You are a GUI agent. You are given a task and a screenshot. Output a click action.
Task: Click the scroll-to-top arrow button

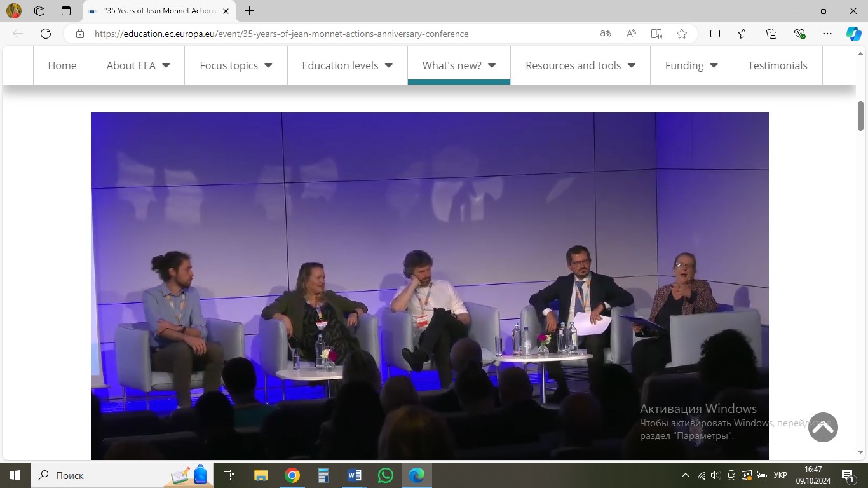click(x=823, y=428)
